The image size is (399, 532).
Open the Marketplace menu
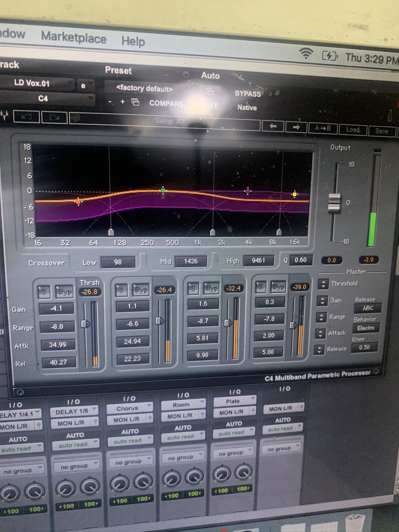pos(74,37)
